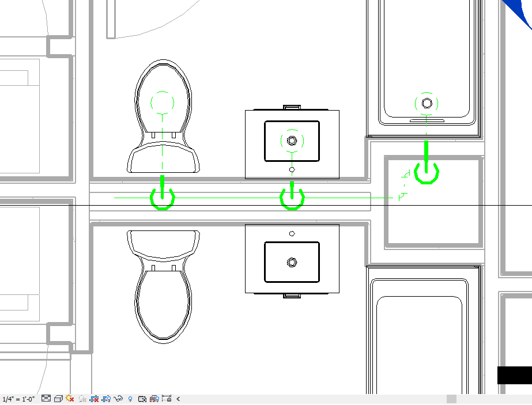
Task: Open the Detail Level options
Action: click(x=46, y=398)
